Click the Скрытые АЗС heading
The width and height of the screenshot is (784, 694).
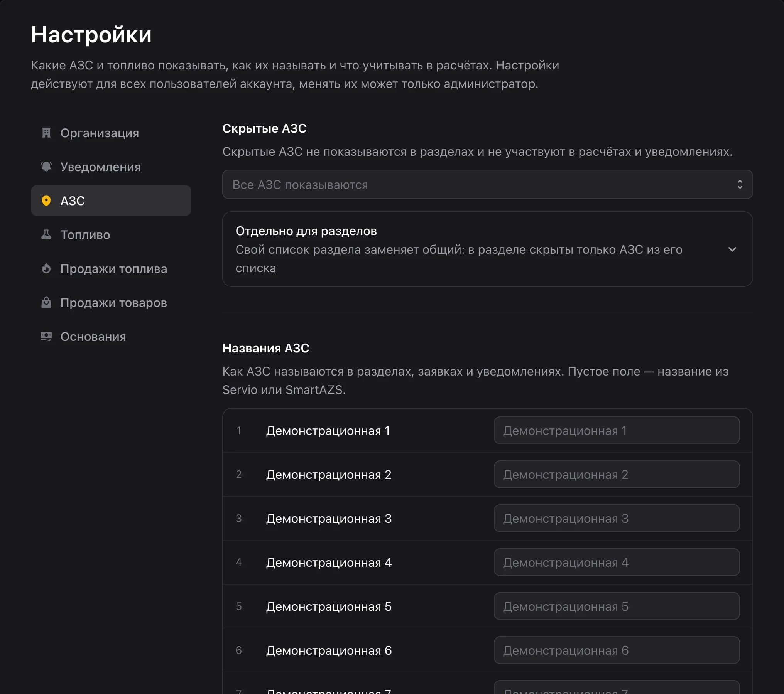265,128
